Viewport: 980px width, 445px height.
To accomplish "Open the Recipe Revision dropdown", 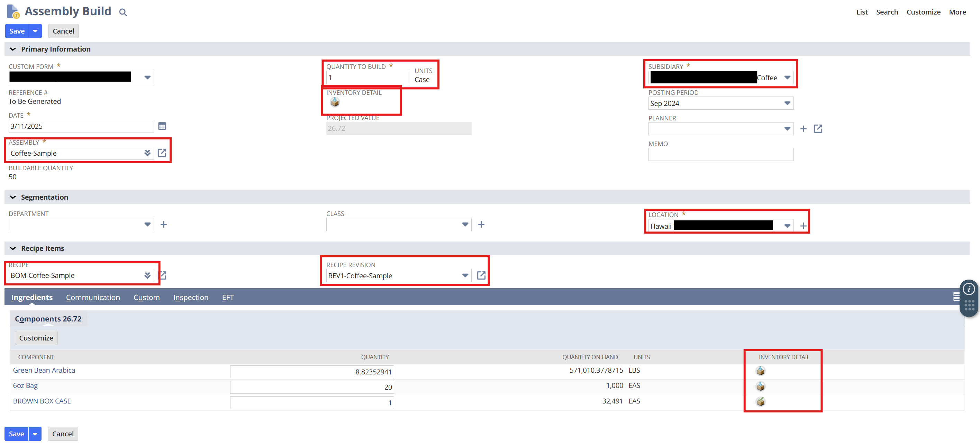I will point(465,275).
